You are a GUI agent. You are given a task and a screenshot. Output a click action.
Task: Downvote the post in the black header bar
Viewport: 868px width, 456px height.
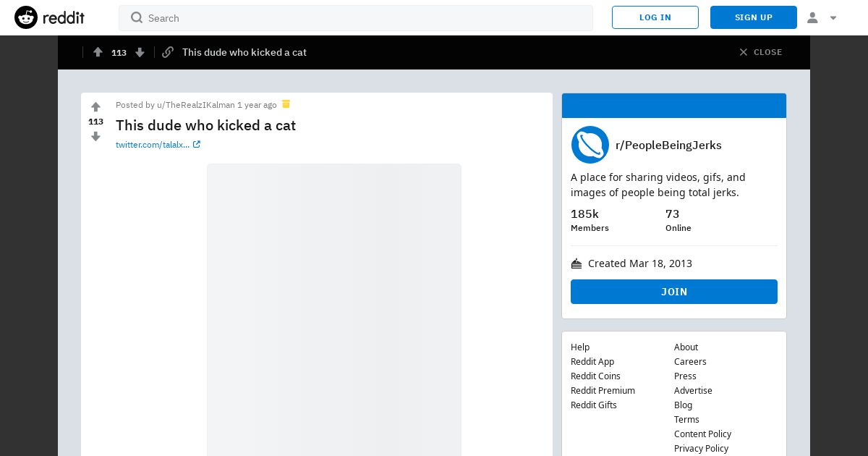(x=140, y=52)
